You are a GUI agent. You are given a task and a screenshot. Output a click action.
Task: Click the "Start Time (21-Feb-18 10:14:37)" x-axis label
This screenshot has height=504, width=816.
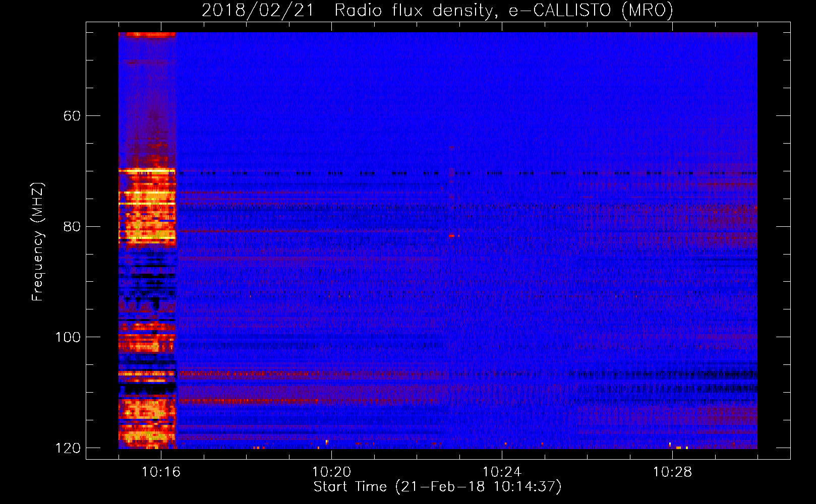point(437,487)
